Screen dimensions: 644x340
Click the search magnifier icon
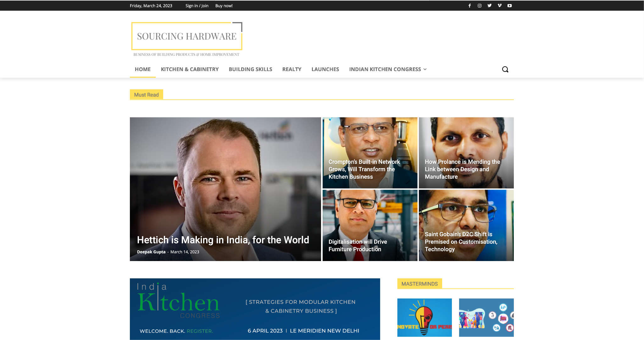505,70
